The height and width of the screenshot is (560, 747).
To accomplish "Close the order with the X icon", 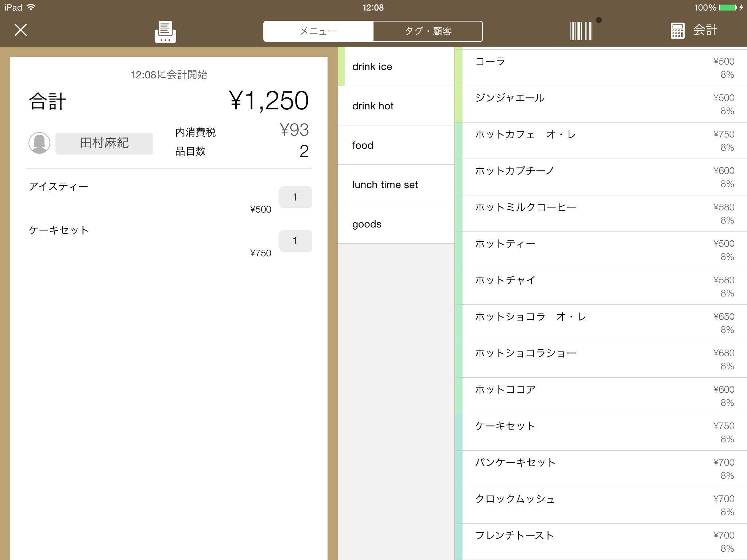I will pos(21,30).
